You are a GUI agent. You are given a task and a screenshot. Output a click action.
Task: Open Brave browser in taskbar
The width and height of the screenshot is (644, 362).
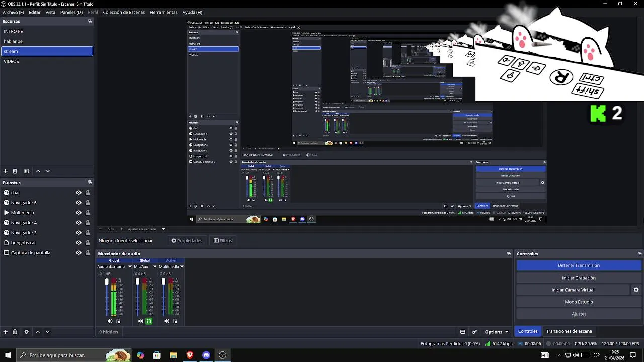click(x=190, y=355)
